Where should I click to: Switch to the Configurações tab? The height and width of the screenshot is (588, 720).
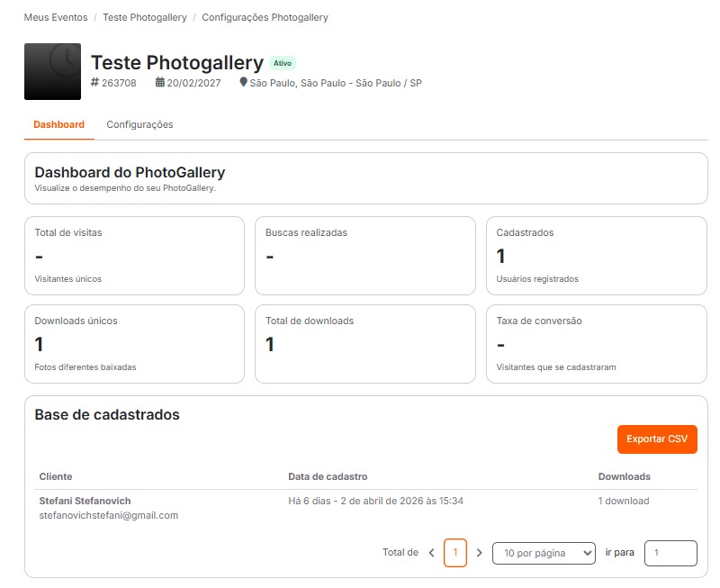pyautogui.click(x=139, y=124)
